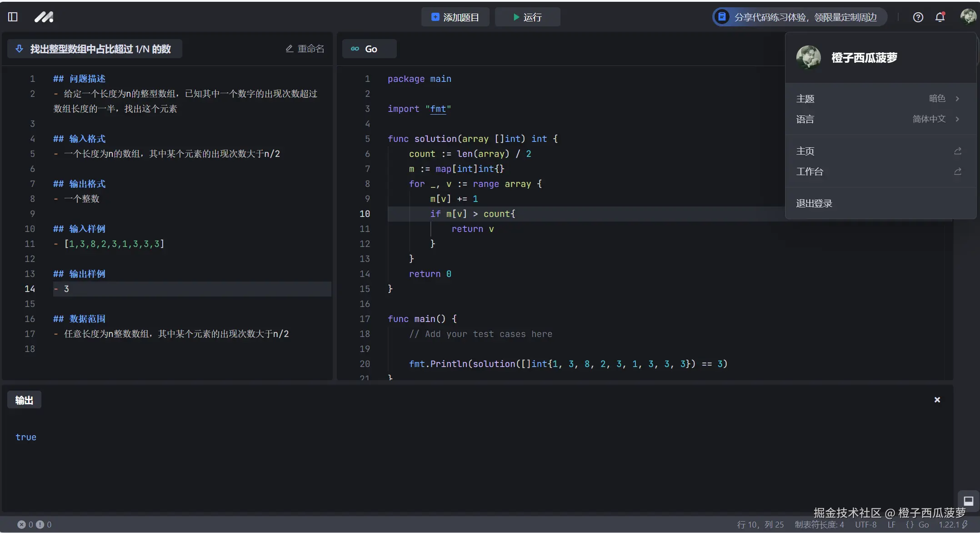Click the user avatar at top right
The height and width of the screenshot is (533, 980).
click(x=968, y=16)
